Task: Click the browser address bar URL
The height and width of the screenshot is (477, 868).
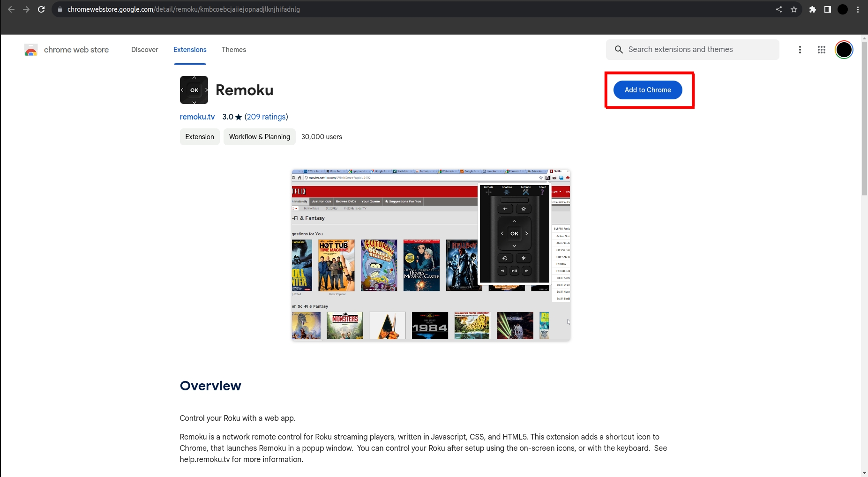Action: click(x=184, y=9)
